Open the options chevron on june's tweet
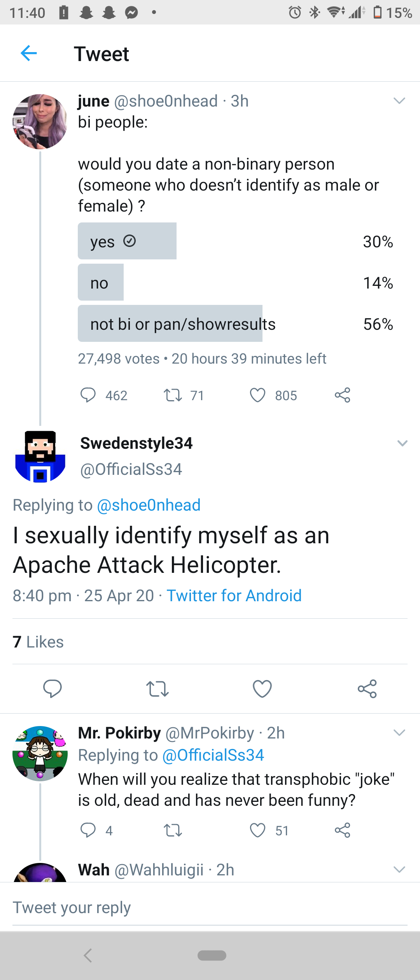 coord(399,101)
